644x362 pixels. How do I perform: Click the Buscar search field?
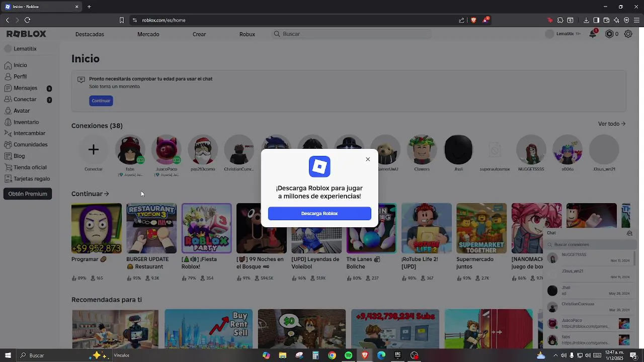(x=352, y=34)
